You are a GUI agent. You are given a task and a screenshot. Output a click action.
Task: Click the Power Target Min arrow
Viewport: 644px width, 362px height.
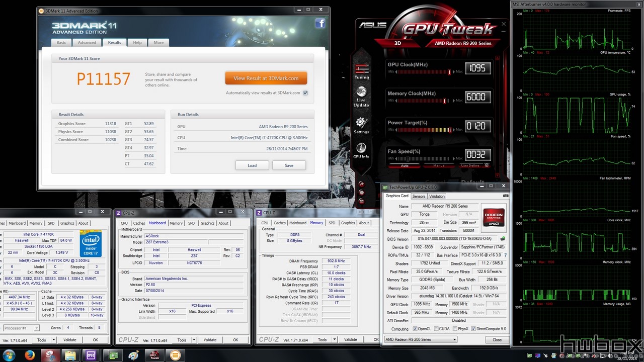(x=395, y=130)
